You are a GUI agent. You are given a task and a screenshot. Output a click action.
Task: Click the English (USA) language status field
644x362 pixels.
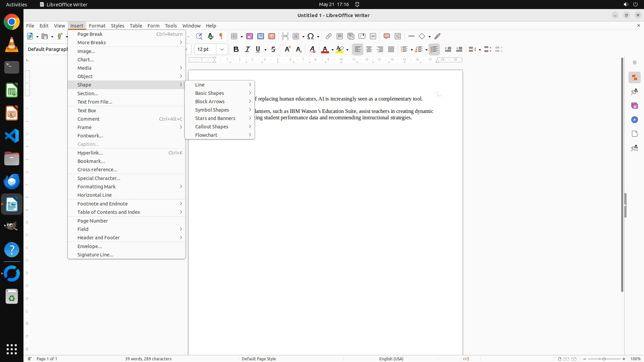[391, 359]
